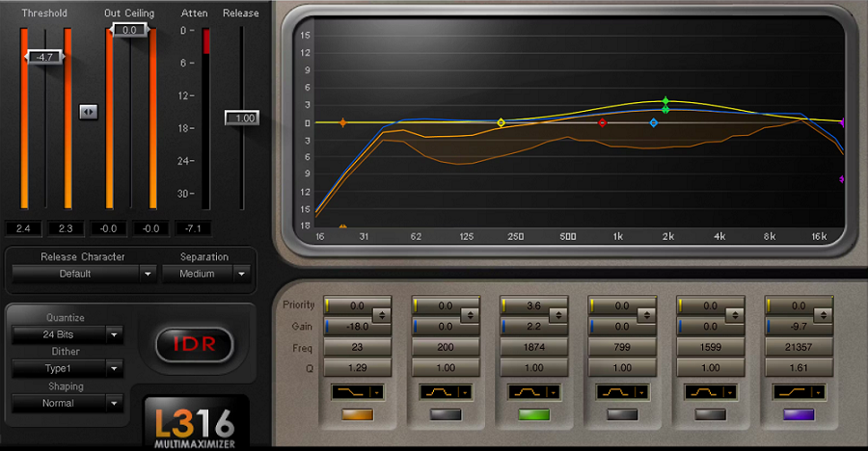
Task: Click the Freq field showing 1599
Action: [710, 347]
